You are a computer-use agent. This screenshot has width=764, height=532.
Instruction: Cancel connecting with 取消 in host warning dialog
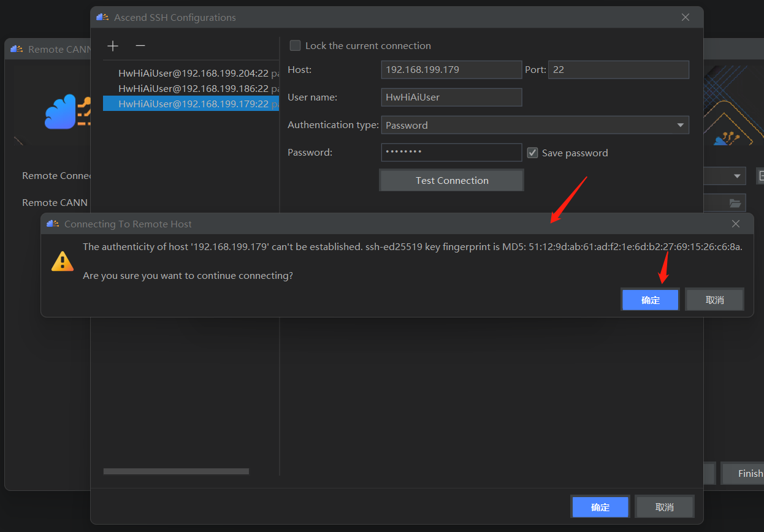tap(714, 300)
